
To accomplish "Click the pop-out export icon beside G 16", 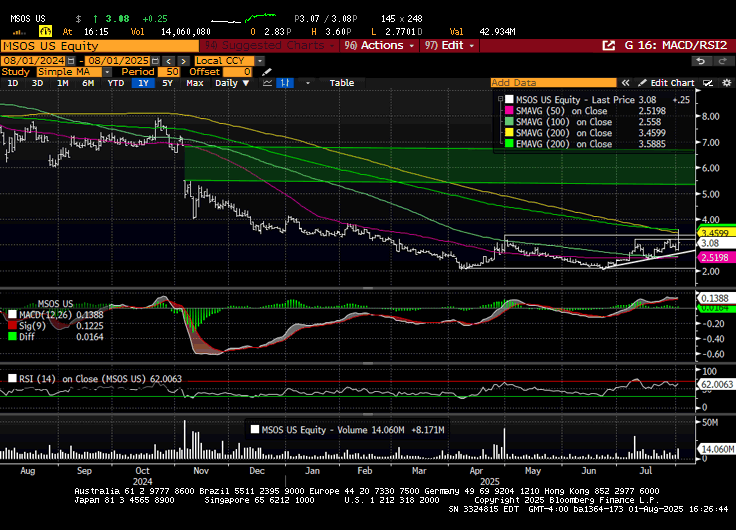I will [x=608, y=46].
